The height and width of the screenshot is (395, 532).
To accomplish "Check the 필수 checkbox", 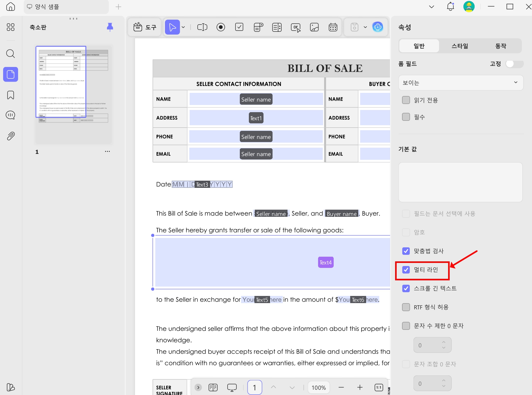I will 406,117.
